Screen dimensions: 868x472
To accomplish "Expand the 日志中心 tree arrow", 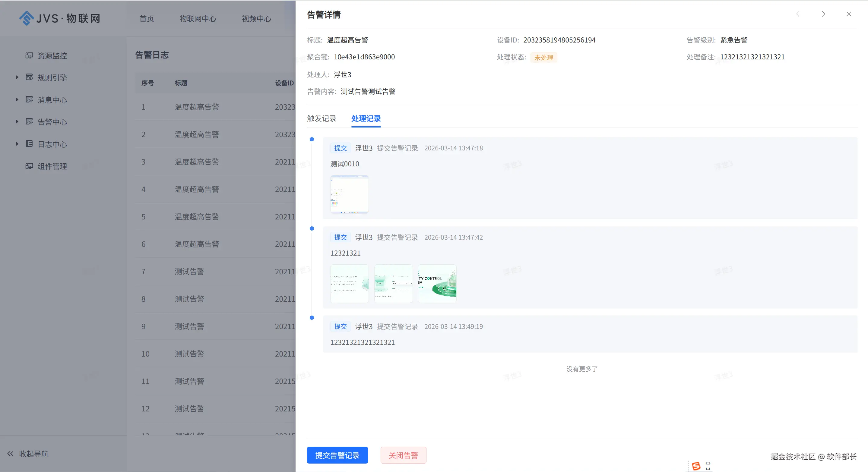I will pyautogui.click(x=17, y=144).
